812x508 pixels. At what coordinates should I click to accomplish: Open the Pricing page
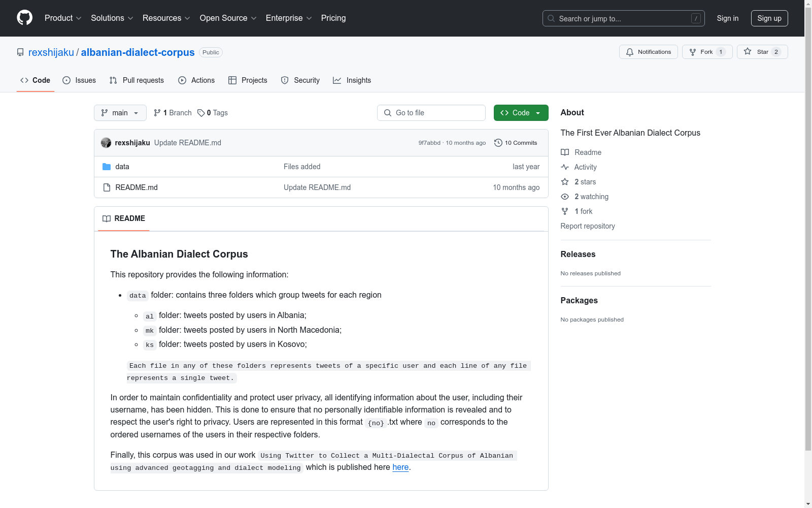tap(333, 18)
